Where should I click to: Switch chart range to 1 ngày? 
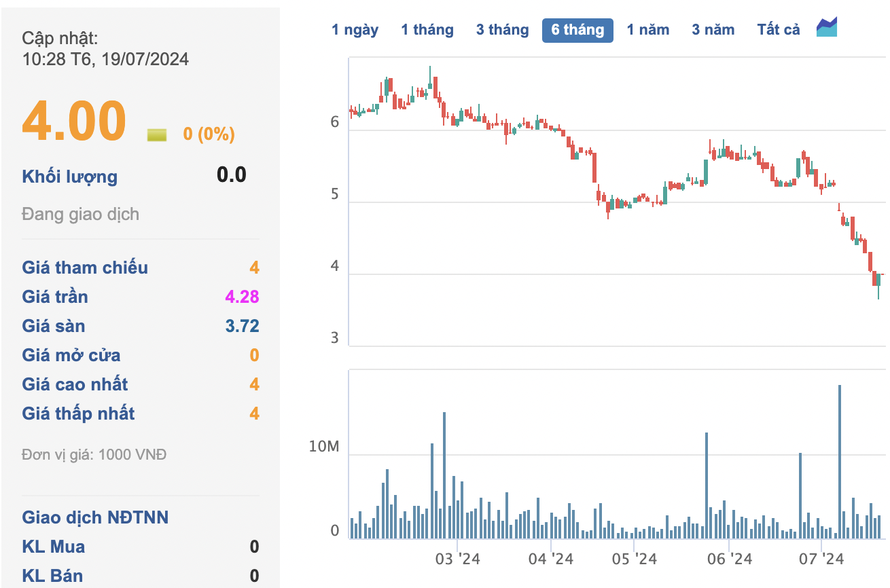click(x=355, y=30)
